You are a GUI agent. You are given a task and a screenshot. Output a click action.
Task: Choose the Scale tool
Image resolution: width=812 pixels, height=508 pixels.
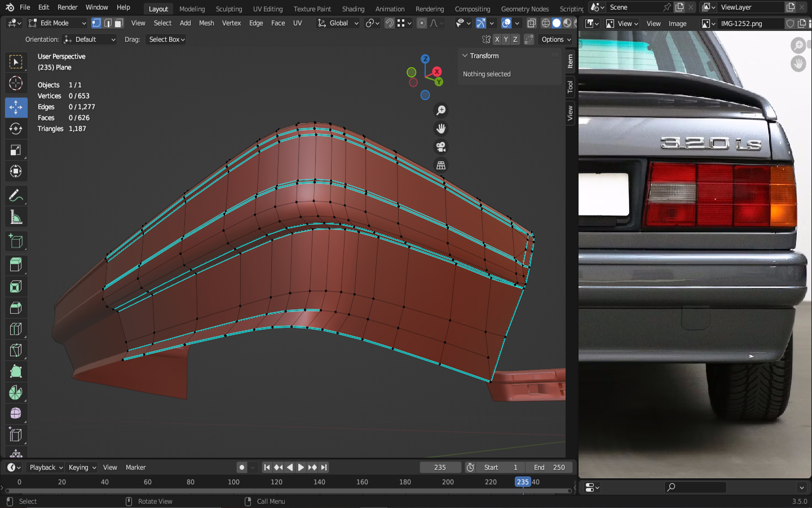click(x=16, y=150)
